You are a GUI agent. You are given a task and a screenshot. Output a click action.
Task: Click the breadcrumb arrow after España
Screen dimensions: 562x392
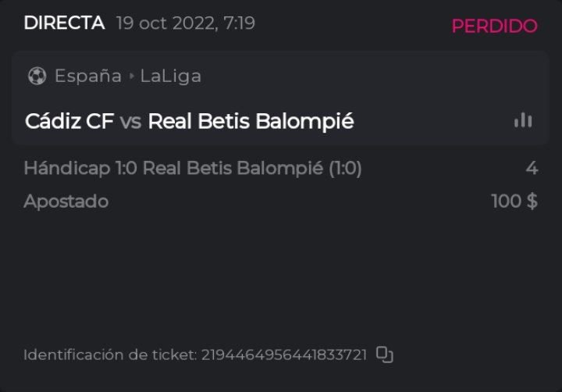tap(131, 76)
